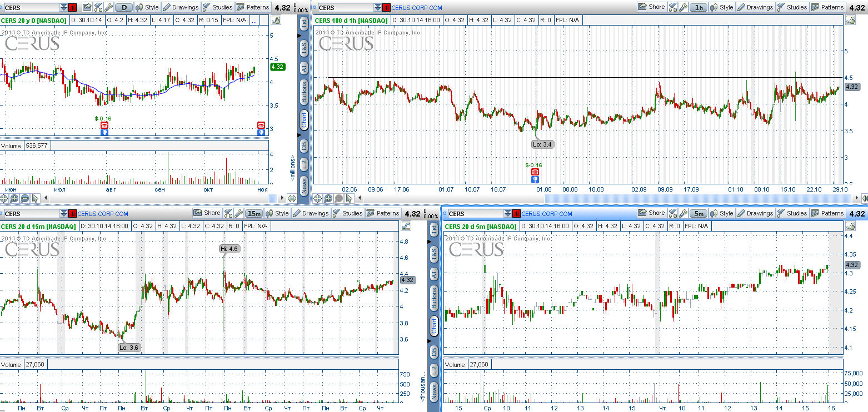This screenshot has height=412, width=868.
Task: Select the pointer tool under 1h chart
Action: (349, 198)
